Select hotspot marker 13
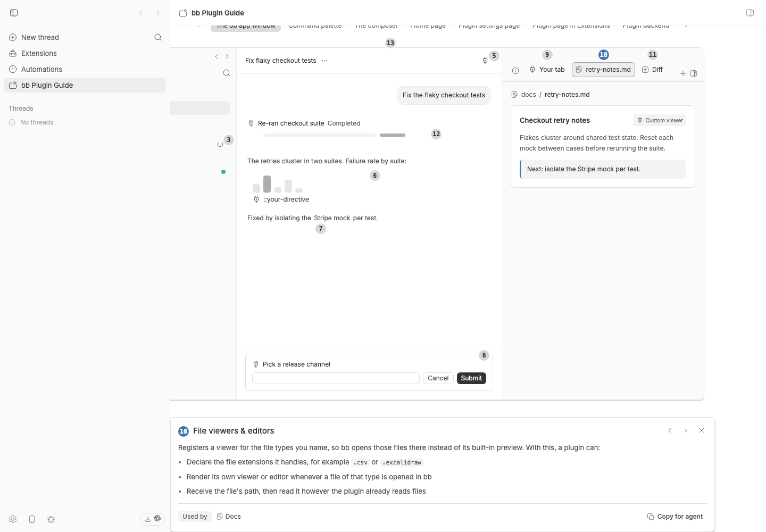Image resolution: width=766 pixels, height=532 pixels. tap(390, 43)
